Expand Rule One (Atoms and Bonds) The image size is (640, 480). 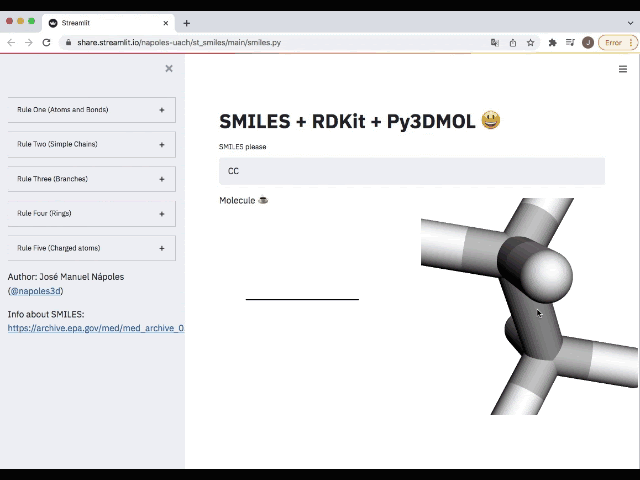pos(92,110)
